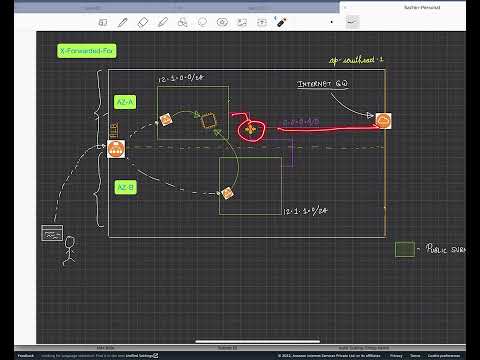Select the lasso selection tool
The height and width of the screenshot is (360, 480).
coord(202,22)
